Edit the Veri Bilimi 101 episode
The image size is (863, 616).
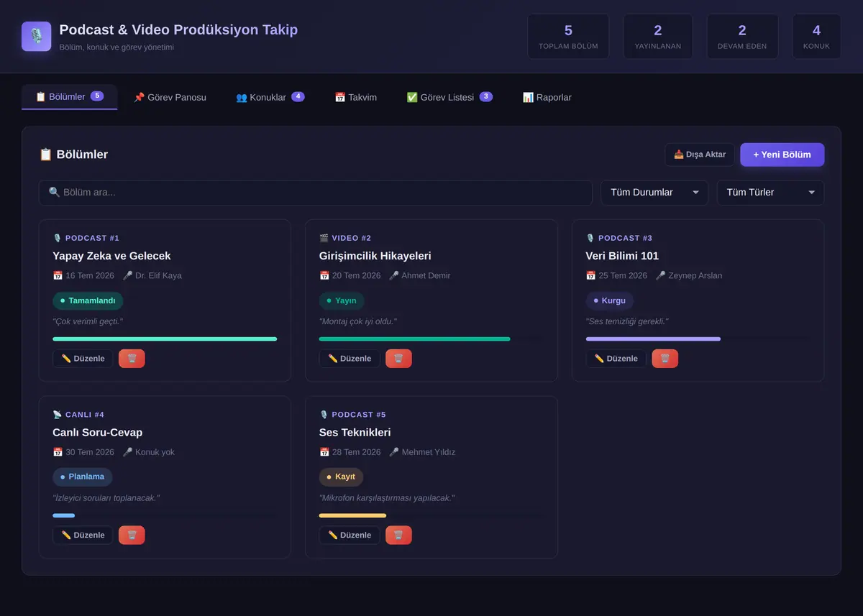(x=616, y=359)
